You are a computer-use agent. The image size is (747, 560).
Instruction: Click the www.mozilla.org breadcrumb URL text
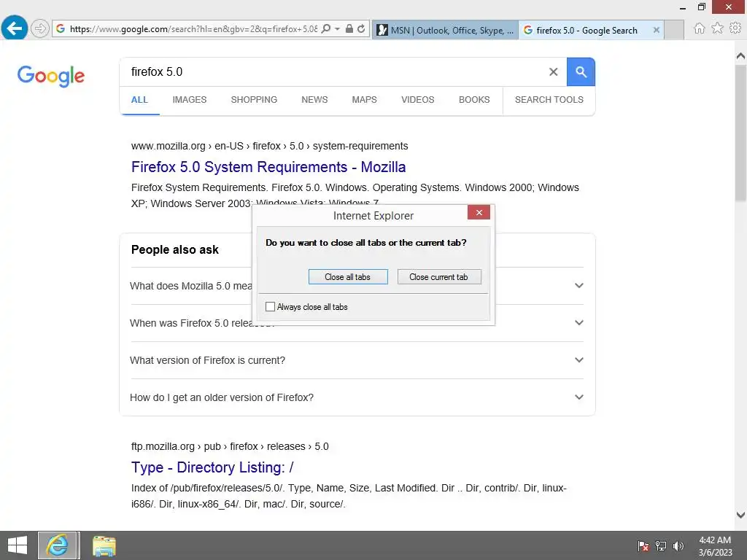[x=270, y=146]
